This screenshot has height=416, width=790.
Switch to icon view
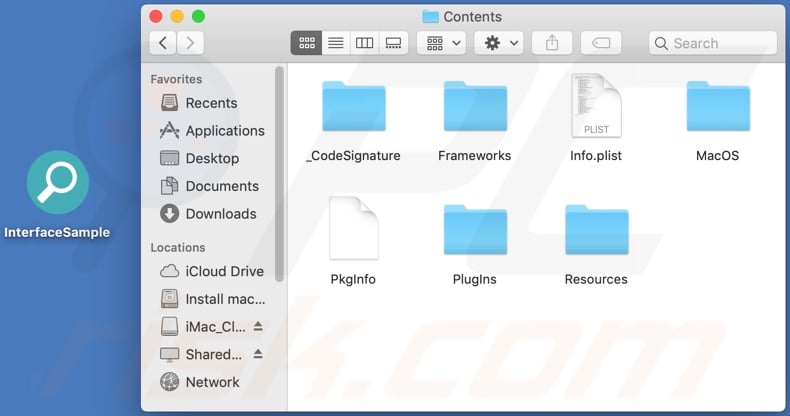coord(306,43)
